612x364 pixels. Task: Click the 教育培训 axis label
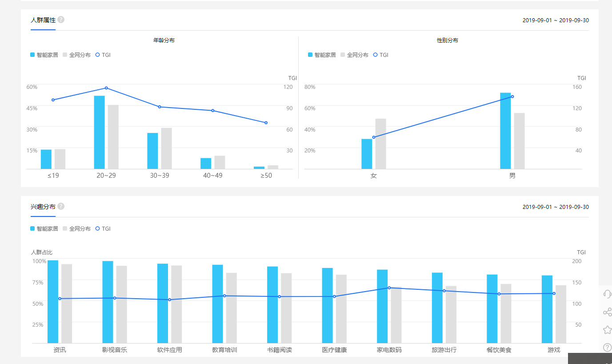pos(224,350)
